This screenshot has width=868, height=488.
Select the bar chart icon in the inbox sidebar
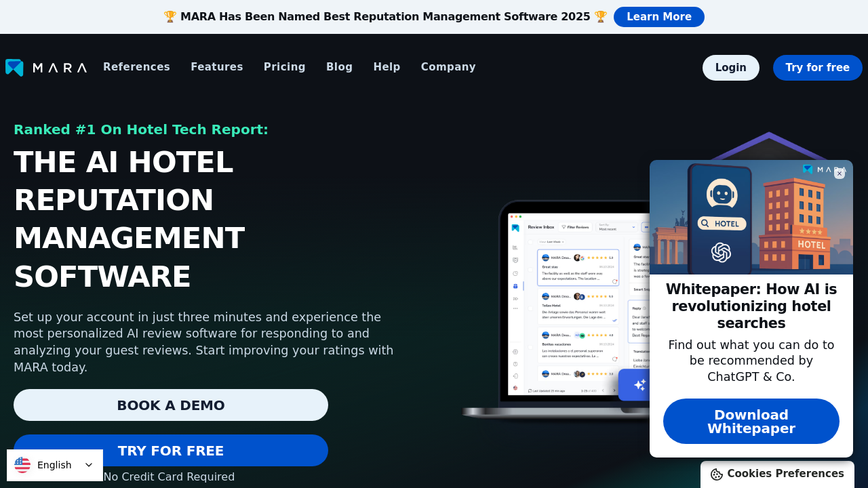point(515,247)
